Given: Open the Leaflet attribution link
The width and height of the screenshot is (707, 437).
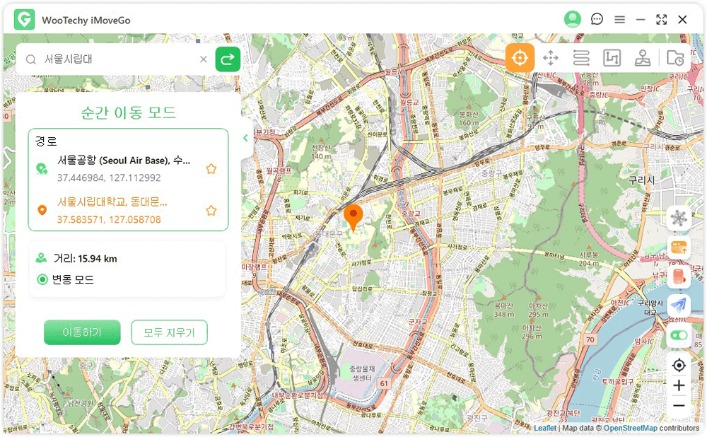Looking at the screenshot, I should tap(545, 428).
